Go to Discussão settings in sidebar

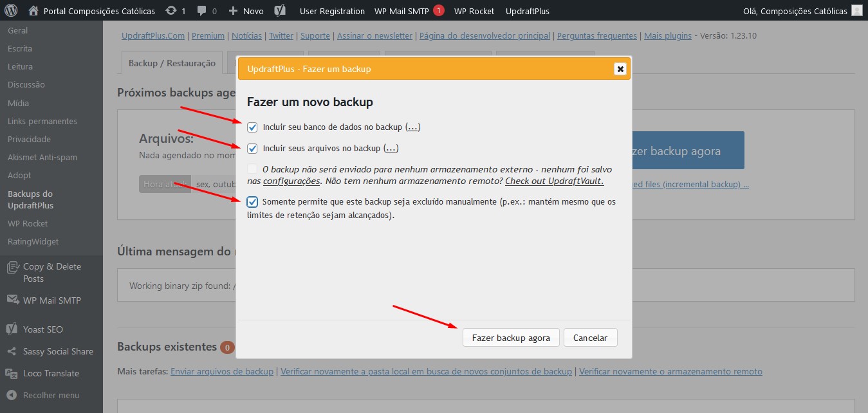pyautogui.click(x=26, y=84)
